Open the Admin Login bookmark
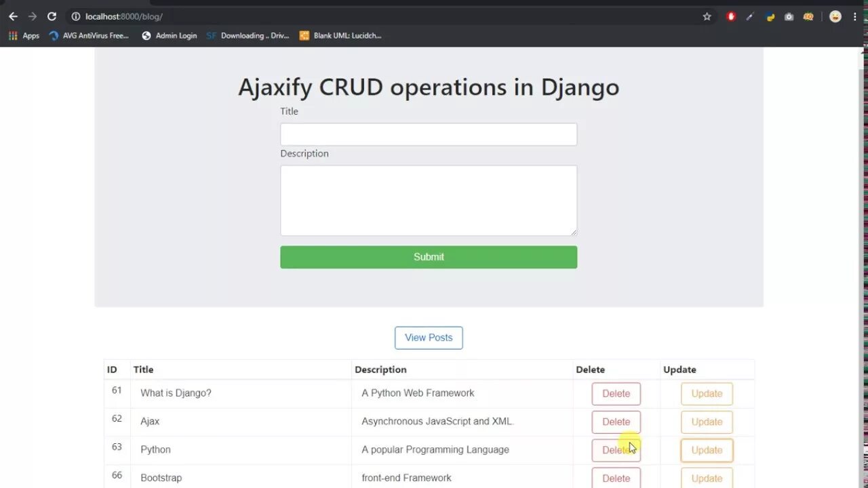Image resolution: width=868 pixels, height=488 pixels. tap(169, 35)
